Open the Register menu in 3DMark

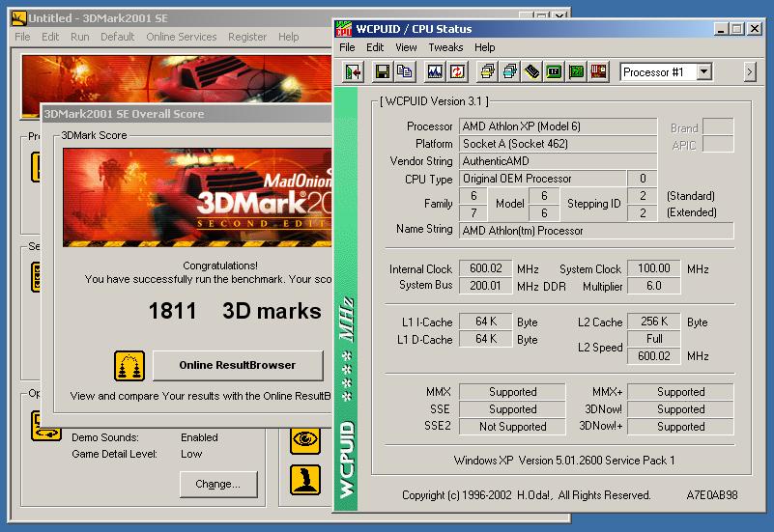pos(247,37)
